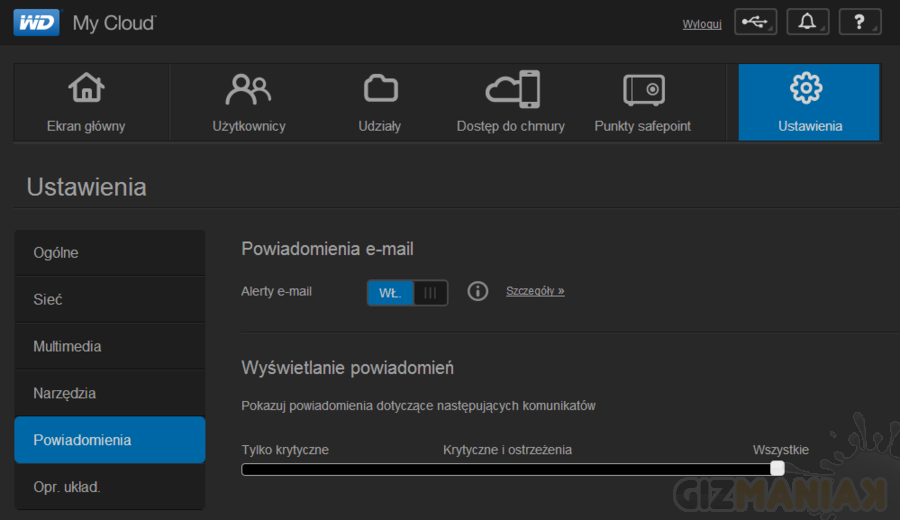Viewport: 900px width, 520px height.
Task: Click the Wyloguj link
Action: pyautogui.click(x=702, y=24)
